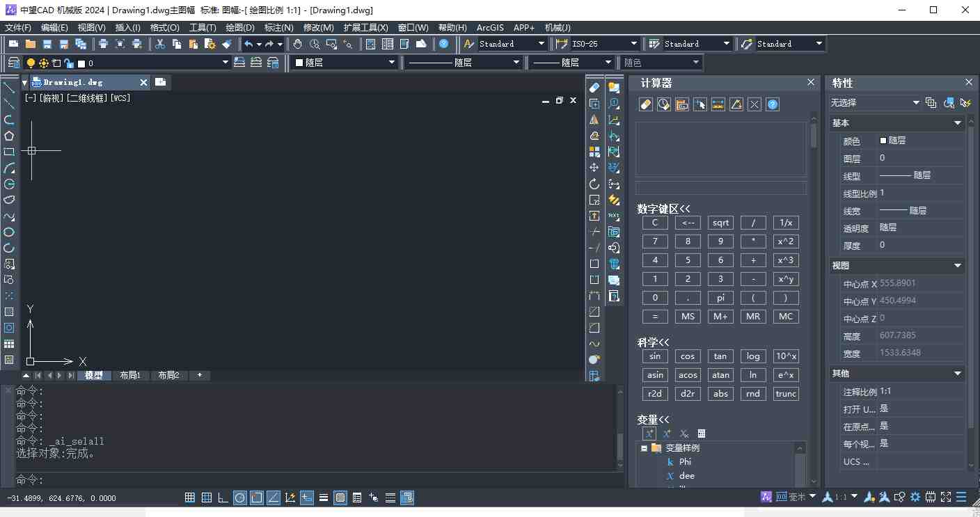Select the Rotate modify tool
This screenshot has width=980, height=517.
click(x=594, y=184)
